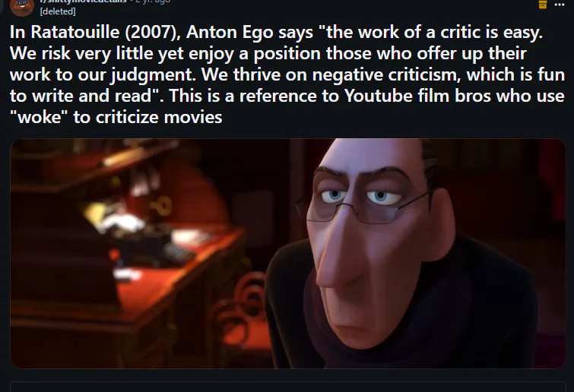Click the comment box edge below image
This screenshot has height=392, width=574.
287,387
